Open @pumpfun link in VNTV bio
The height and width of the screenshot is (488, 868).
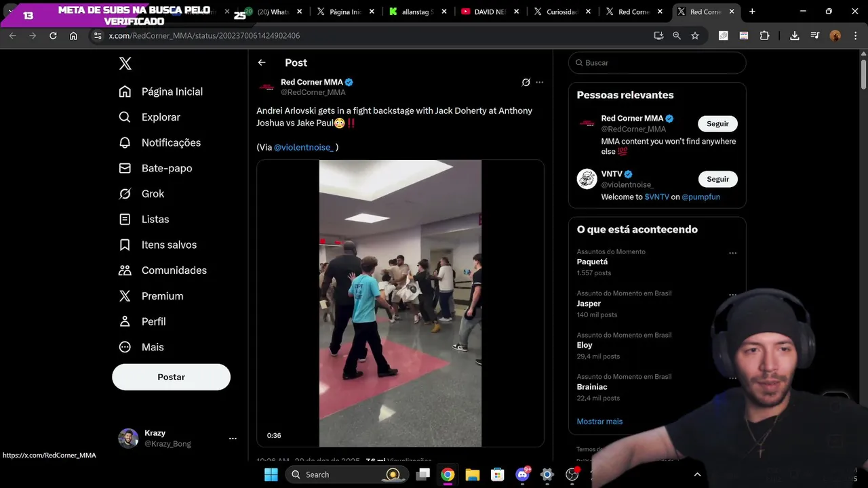(x=701, y=197)
